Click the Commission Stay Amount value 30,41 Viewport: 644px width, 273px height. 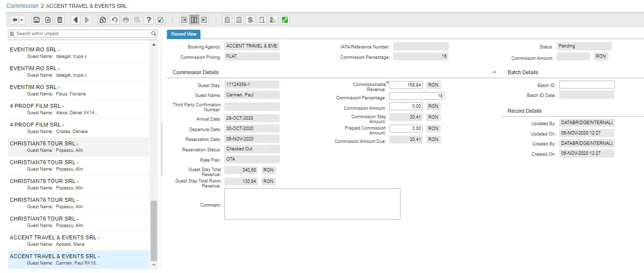pos(406,117)
